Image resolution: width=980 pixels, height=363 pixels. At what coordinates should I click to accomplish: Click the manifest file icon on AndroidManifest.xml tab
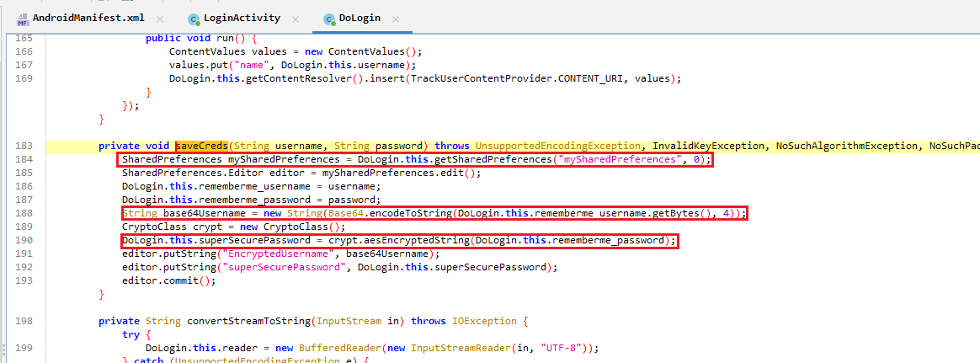coord(22,19)
